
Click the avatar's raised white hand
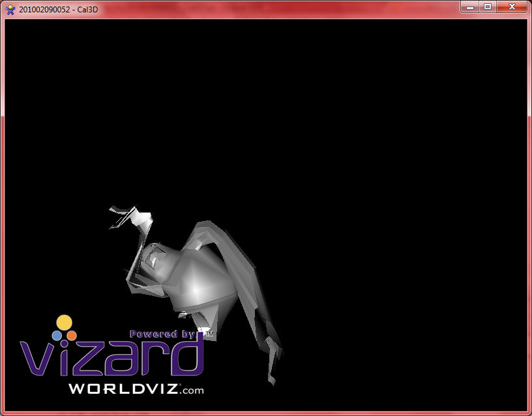click(139, 217)
